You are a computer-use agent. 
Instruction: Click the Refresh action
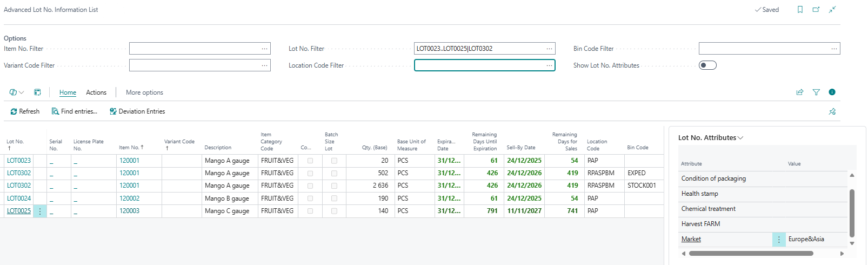click(x=25, y=111)
